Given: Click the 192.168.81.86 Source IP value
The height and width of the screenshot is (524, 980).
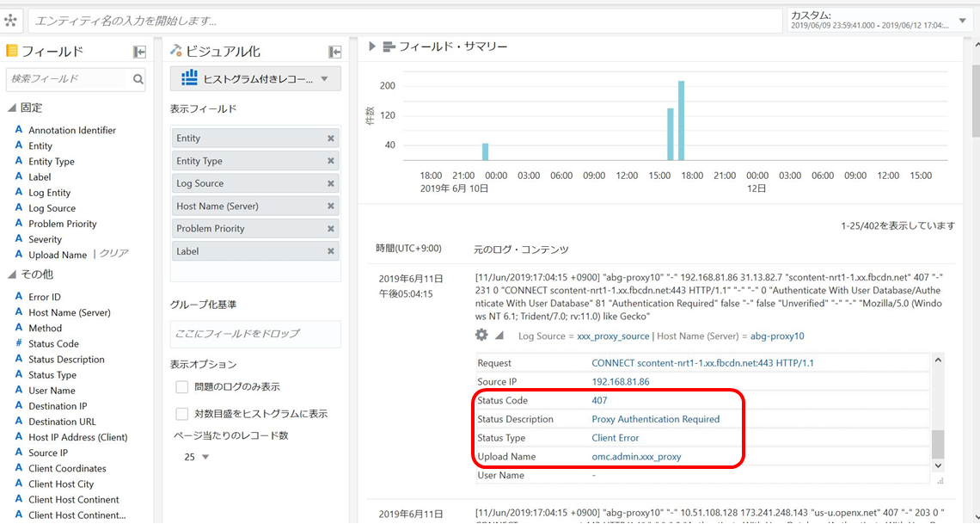Looking at the screenshot, I should 621,381.
